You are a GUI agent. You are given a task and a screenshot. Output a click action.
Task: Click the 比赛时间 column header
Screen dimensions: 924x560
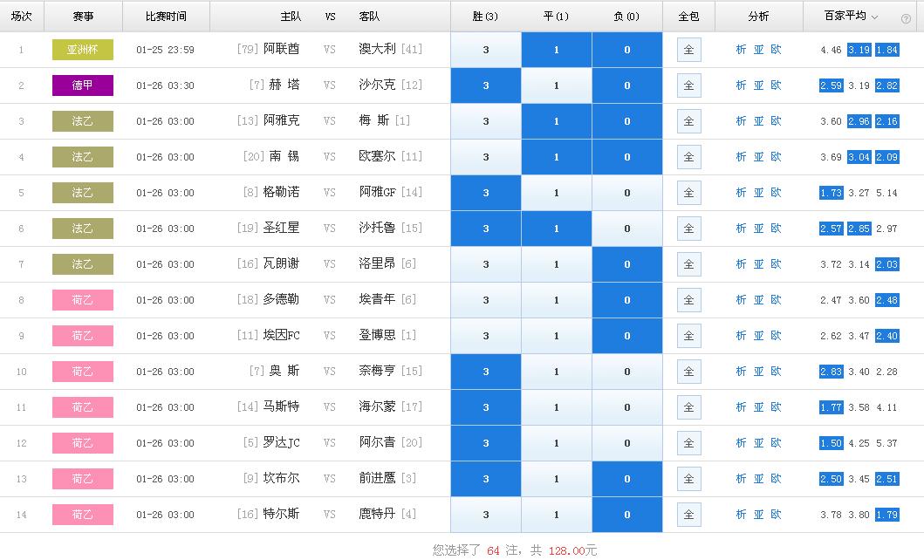pyautogui.click(x=166, y=17)
